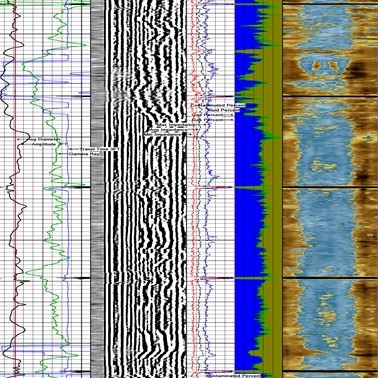Click the blue-and-brown borehole image track

point(330,189)
